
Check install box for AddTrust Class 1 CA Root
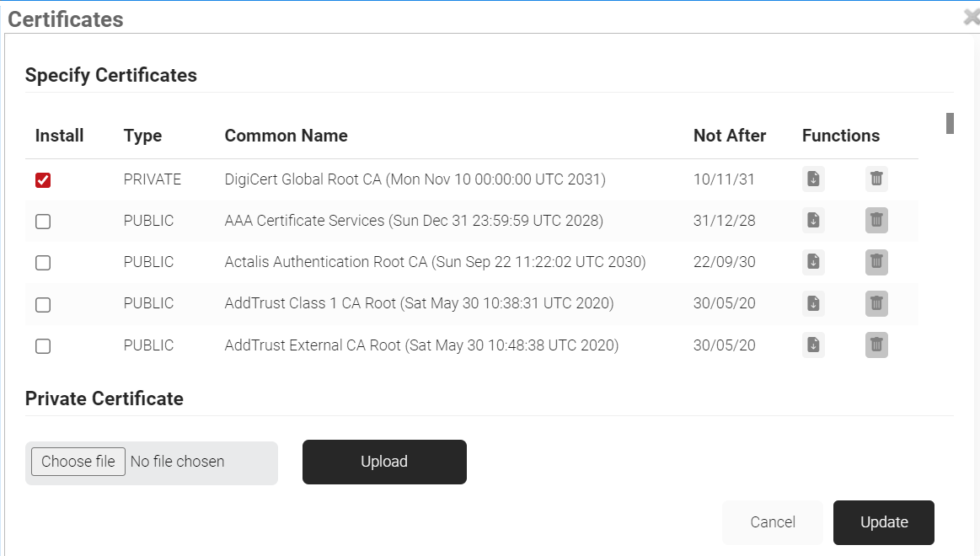43,304
